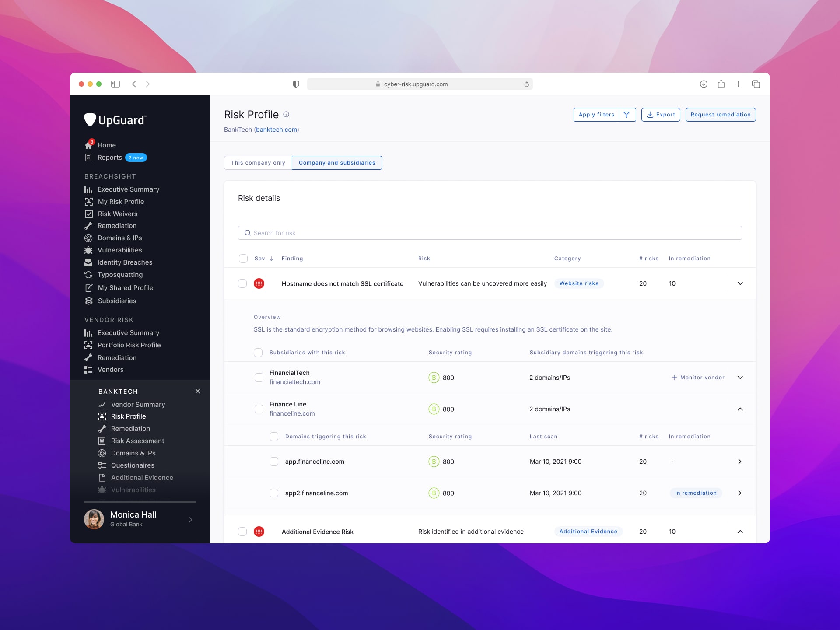The image size is (840, 630).
Task: Click the Search for risk field
Action: (x=490, y=233)
